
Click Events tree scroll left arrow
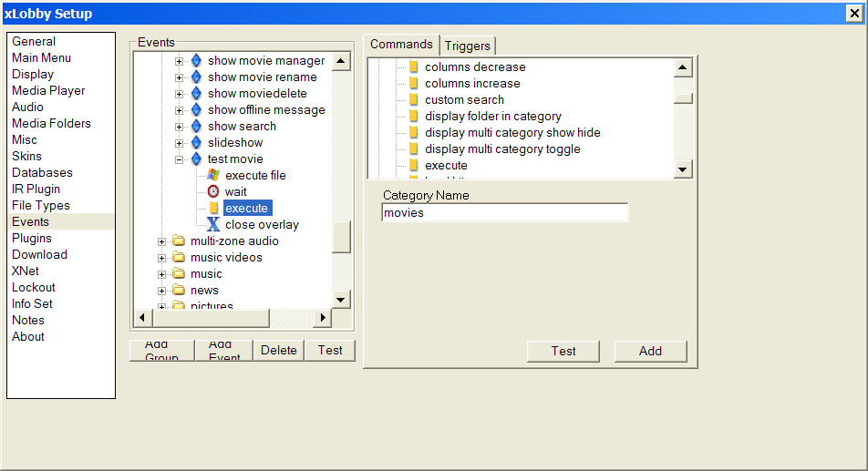pos(143,317)
